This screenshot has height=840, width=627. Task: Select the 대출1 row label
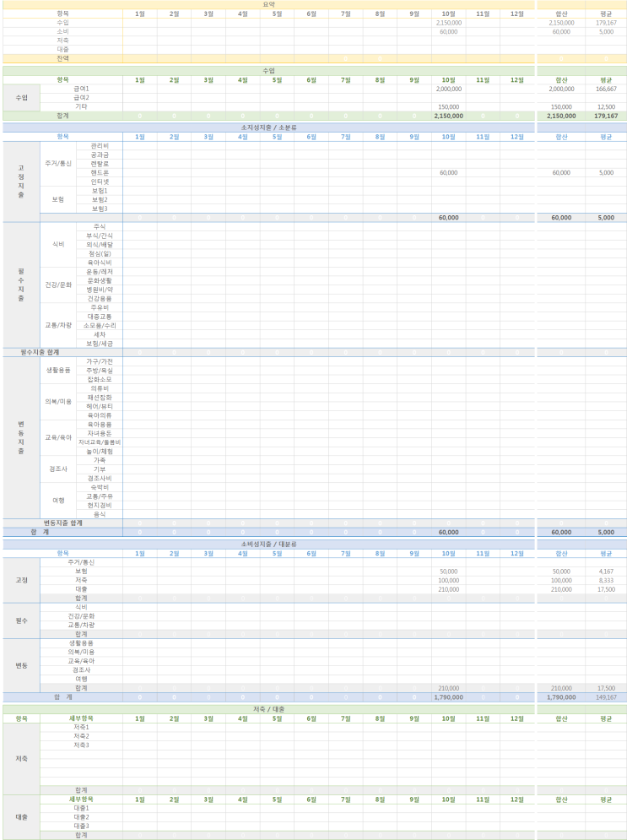click(x=81, y=809)
